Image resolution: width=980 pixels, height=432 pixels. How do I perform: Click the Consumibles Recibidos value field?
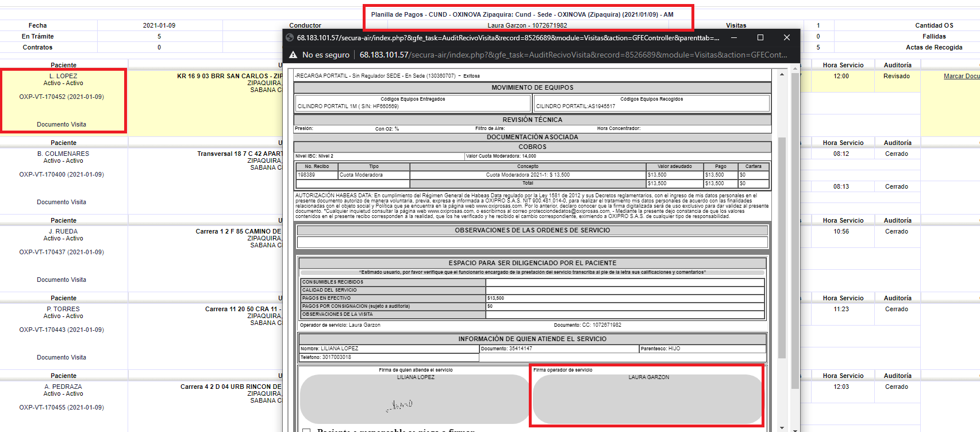[625, 282]
